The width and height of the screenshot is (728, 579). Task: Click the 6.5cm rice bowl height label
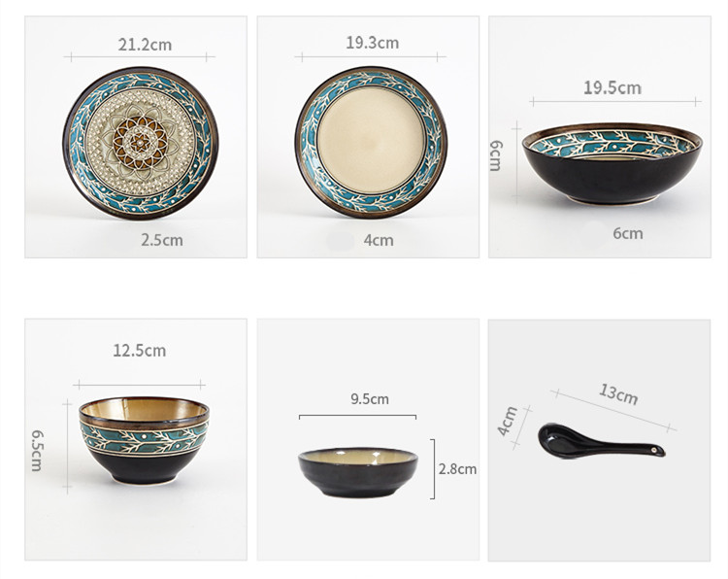[37, 451]
